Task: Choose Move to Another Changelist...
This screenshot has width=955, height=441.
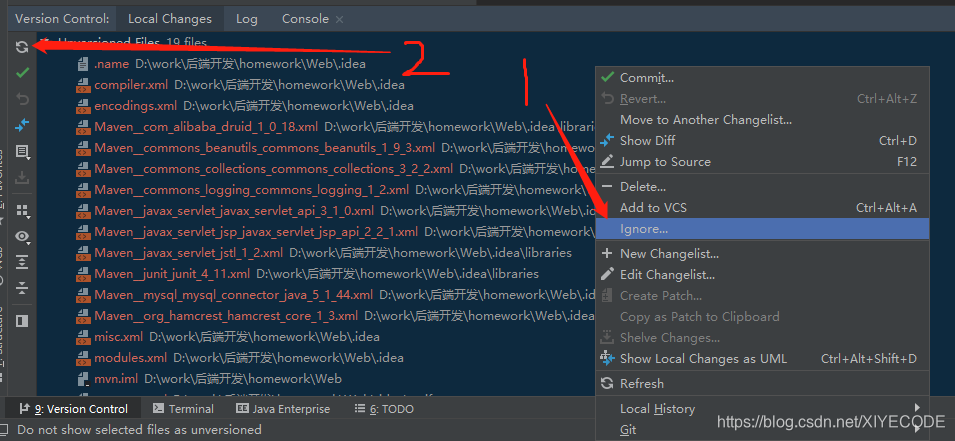Action: (x=762, y=120)
